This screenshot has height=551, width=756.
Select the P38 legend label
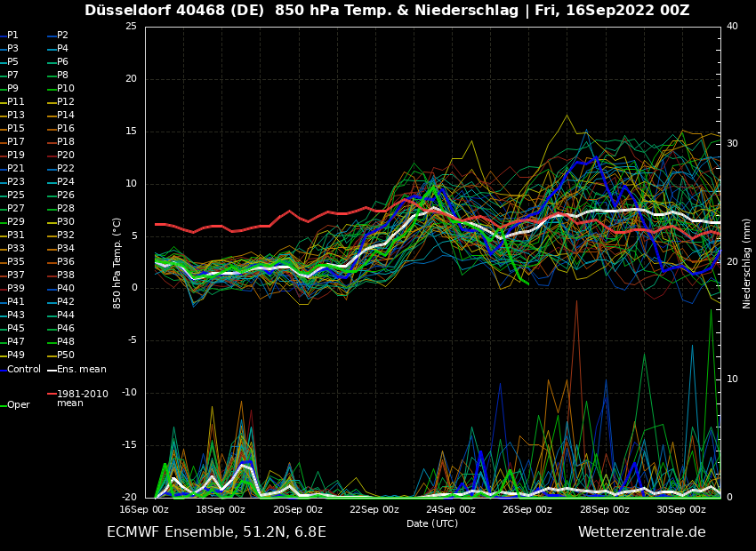point(65,275)
